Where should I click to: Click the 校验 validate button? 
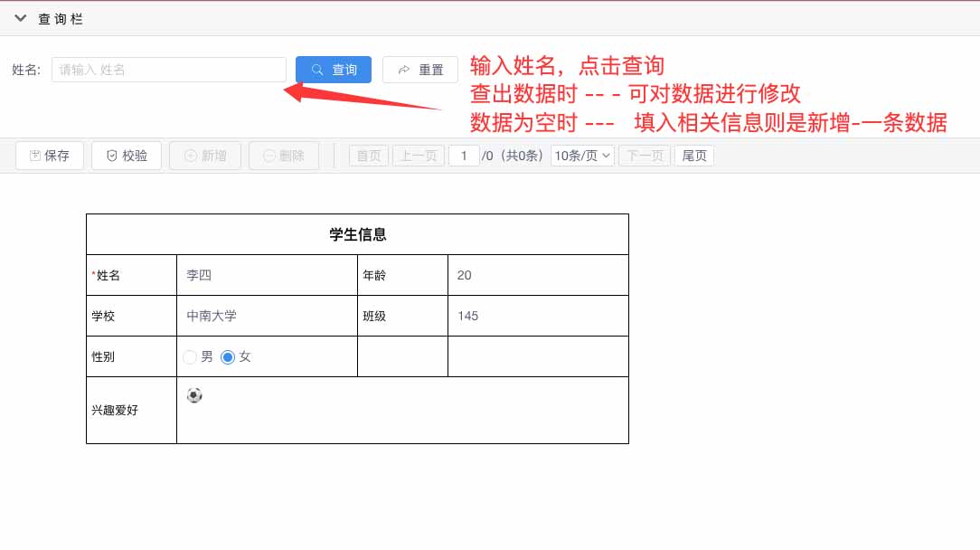127,156
